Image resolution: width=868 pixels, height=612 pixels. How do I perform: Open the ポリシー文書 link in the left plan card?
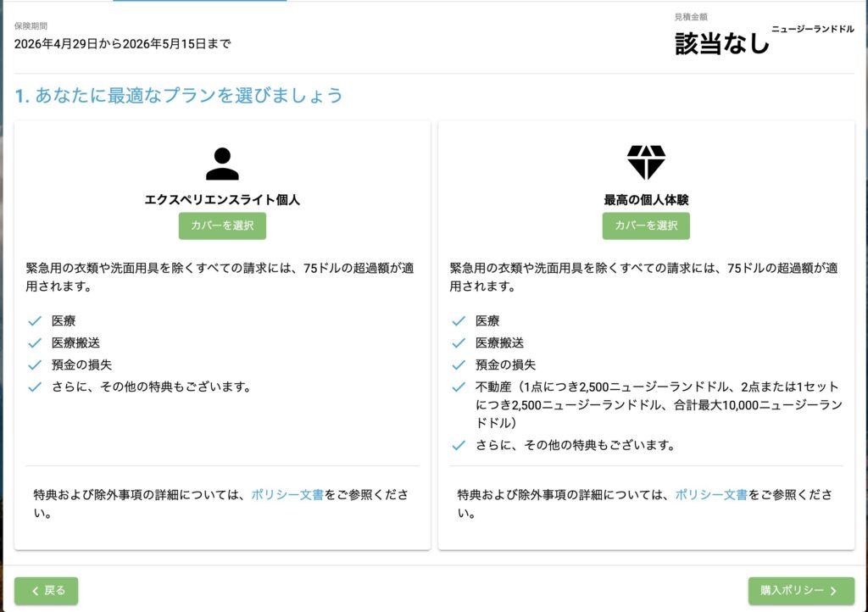(x=287, y=495)
